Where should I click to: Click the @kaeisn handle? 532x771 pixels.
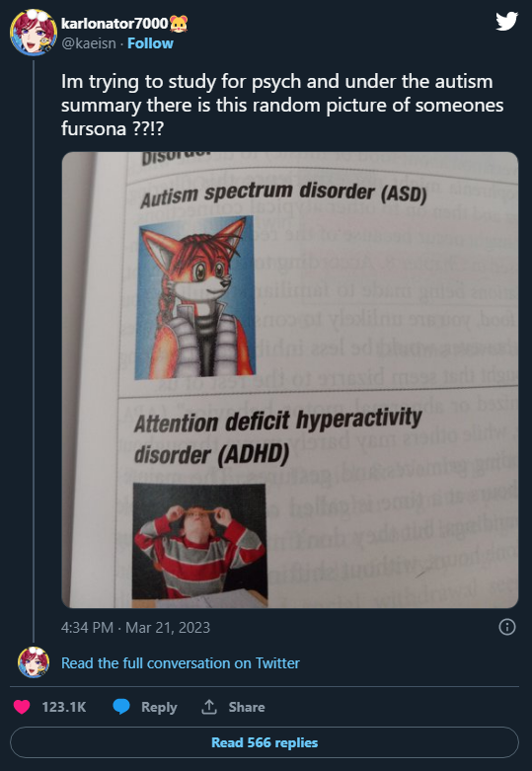pos(89,43)
